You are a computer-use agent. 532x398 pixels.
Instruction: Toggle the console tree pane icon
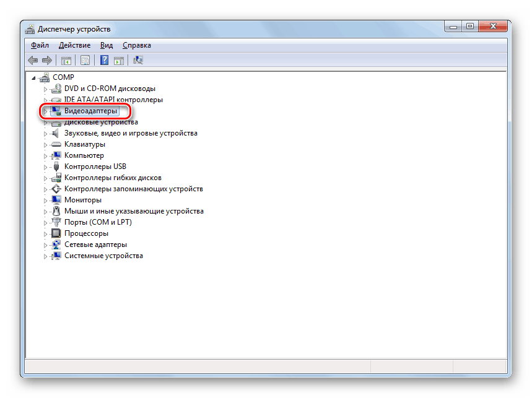point(66,61)
